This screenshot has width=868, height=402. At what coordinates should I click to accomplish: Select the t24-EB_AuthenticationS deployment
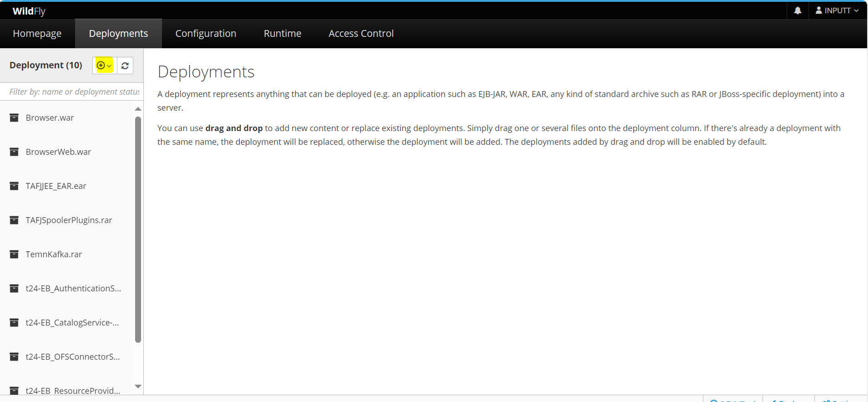coord(67,289)
